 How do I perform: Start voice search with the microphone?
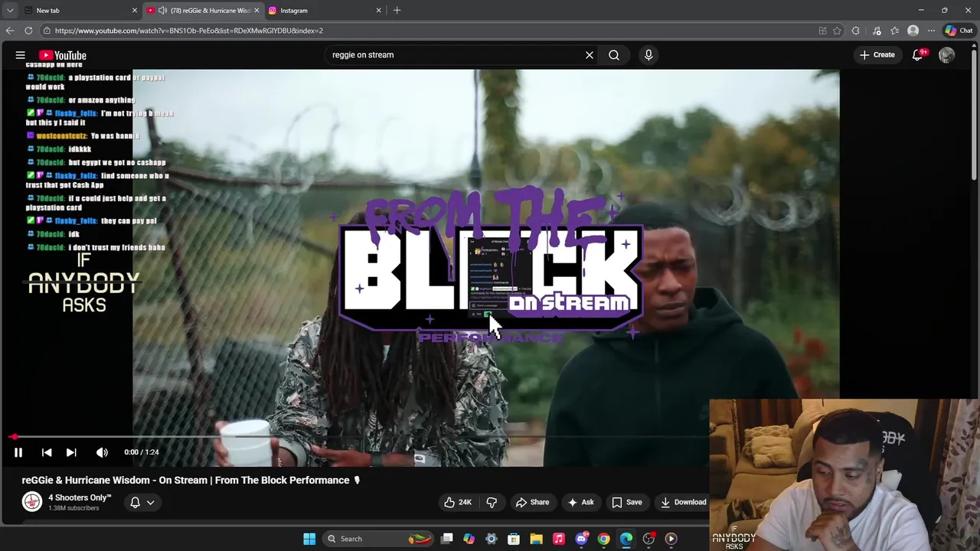coord(648,55)
